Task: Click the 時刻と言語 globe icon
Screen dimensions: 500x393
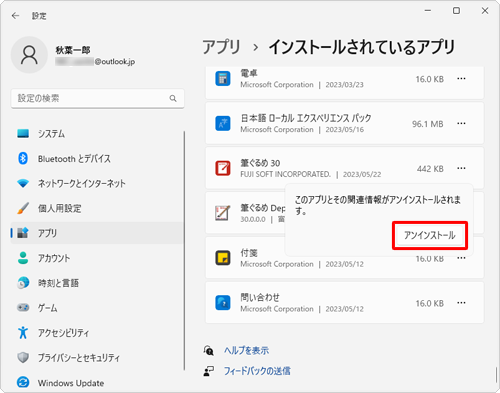Action: coord(23,283)
